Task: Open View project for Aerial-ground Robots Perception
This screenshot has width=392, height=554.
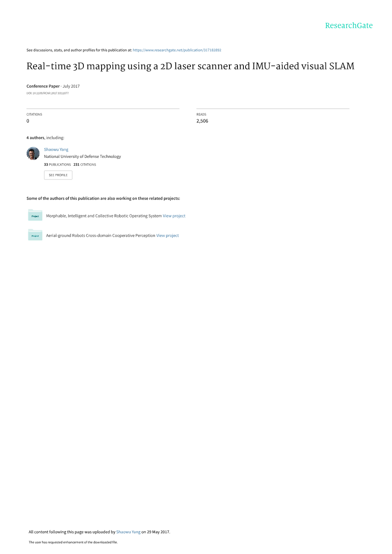Action: pos(168,236)
